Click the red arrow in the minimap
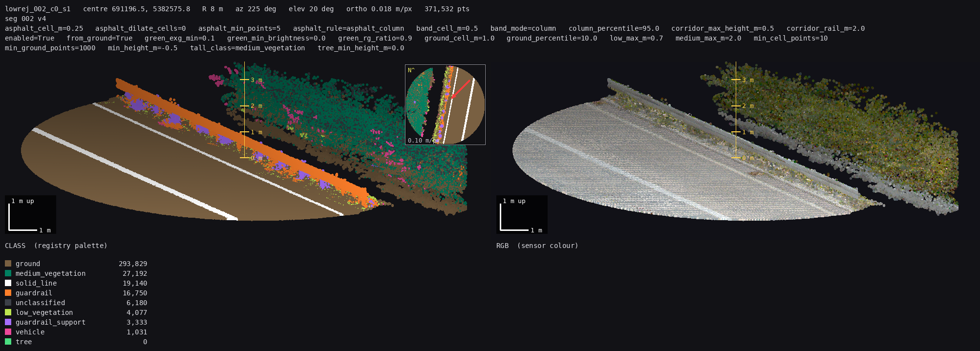The image size is (980, 351). (x=460, y=89)
